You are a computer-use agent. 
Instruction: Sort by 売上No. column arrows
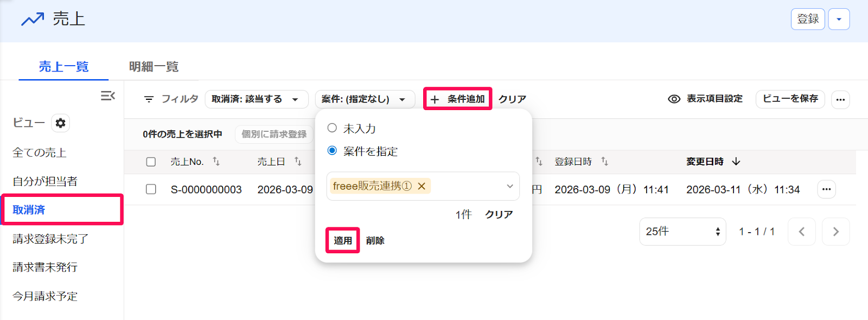pos(216,161)
